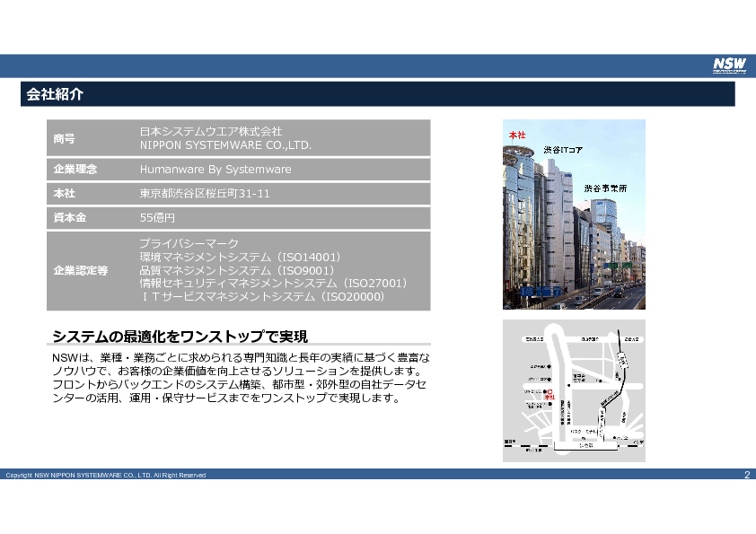Click the address 東京都渋谷区桜丘町31-11
Screen dimensions: 756x534
pos(205,193)
